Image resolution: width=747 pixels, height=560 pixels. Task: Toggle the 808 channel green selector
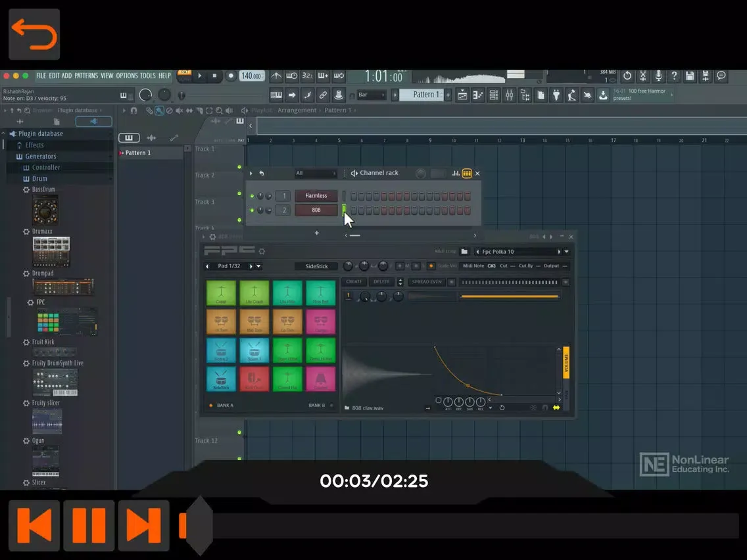point(344,210)
